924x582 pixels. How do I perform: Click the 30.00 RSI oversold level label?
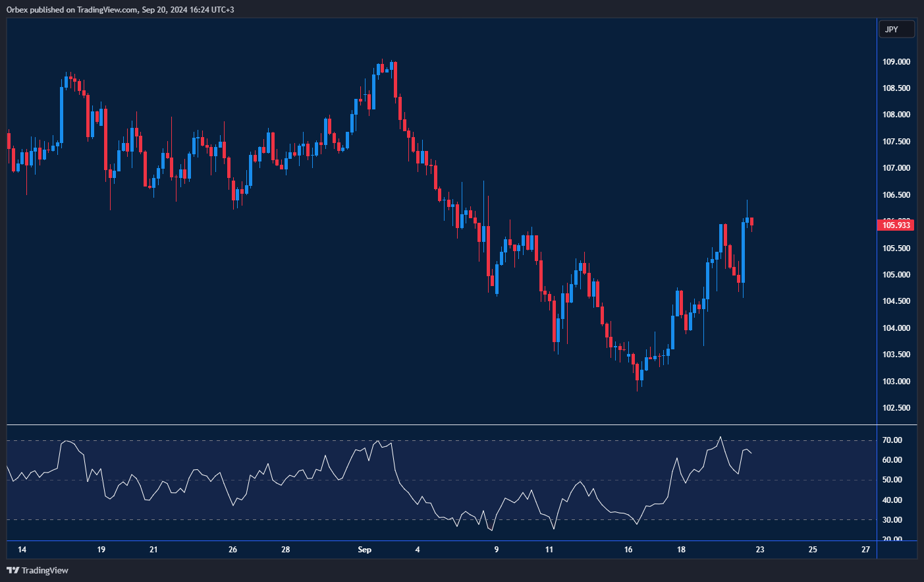click(892, 520)
